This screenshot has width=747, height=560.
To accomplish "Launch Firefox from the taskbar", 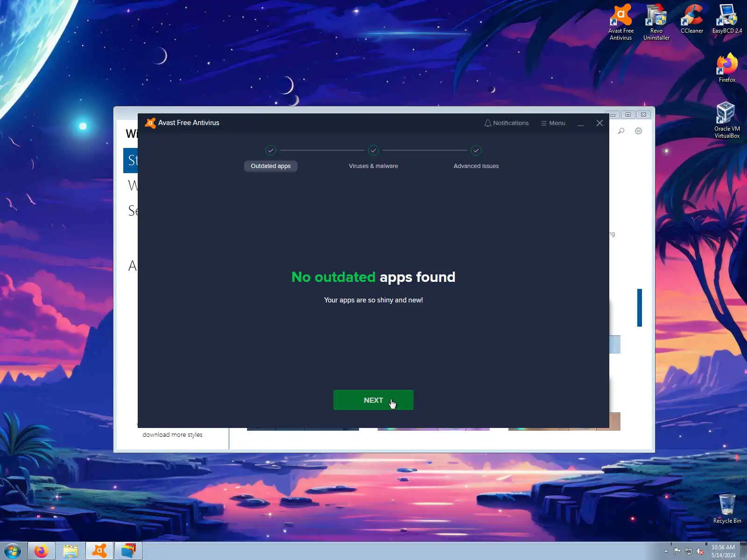I will click(41, 551).
